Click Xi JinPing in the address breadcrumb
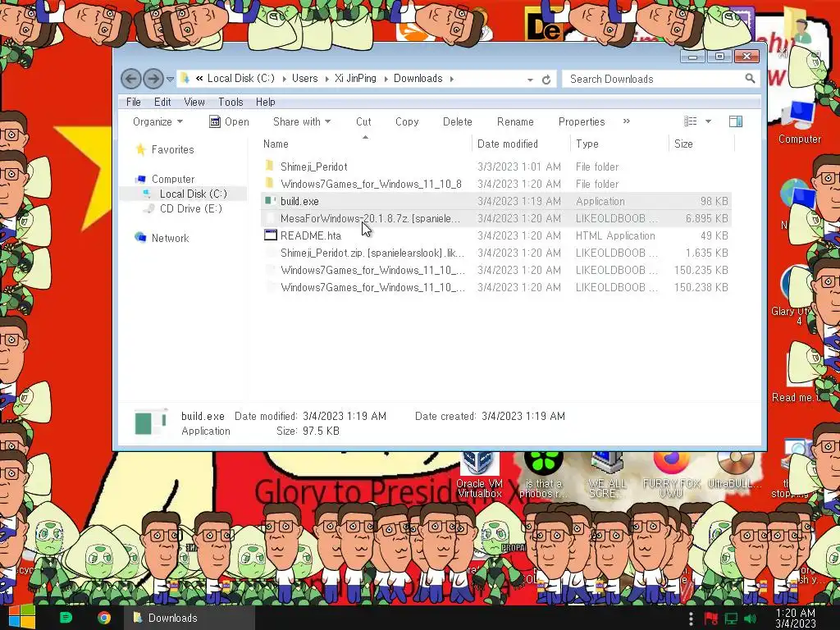840x630 pixels. tap(355, 78)
